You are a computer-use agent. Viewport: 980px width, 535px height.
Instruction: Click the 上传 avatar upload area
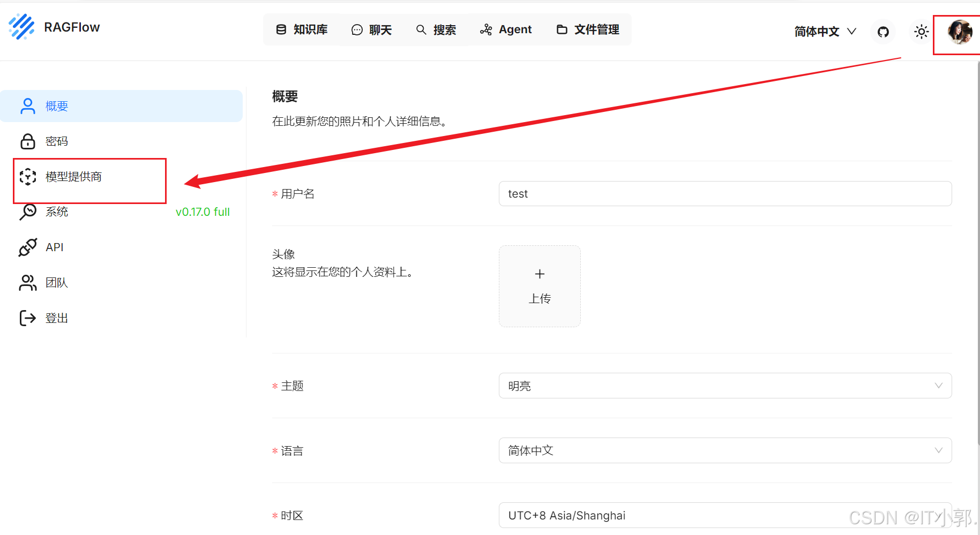(539, 285)
